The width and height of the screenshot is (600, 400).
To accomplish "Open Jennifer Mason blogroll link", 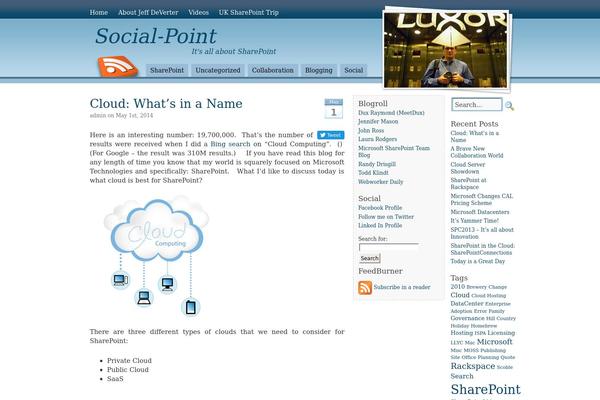I will click(378, 121).
